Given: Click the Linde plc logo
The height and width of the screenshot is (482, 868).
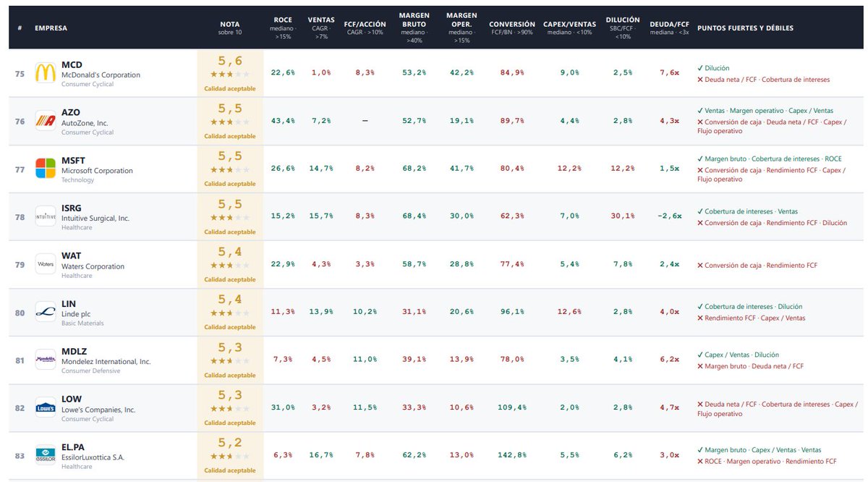Looking at the screenshot, I should pyautogui.click(x=46, y=311).
